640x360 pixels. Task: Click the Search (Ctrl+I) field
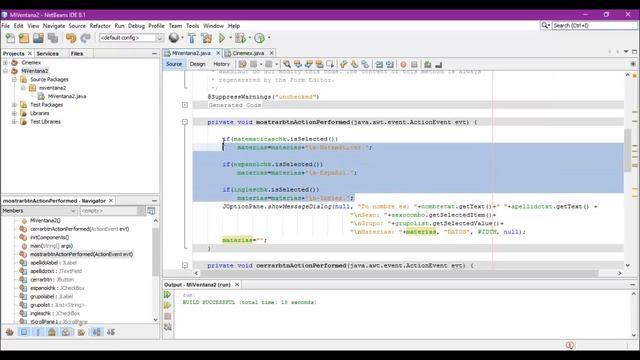pos(594,25)
